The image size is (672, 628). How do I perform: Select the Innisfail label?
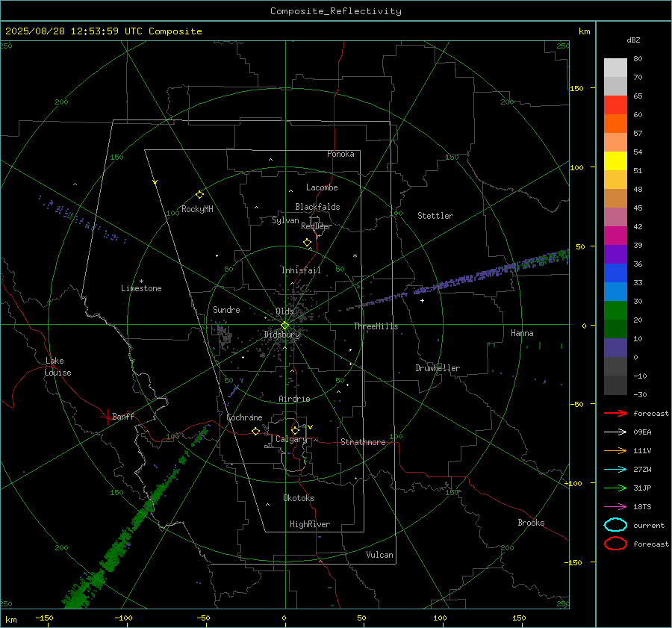(x=301, y=270)
